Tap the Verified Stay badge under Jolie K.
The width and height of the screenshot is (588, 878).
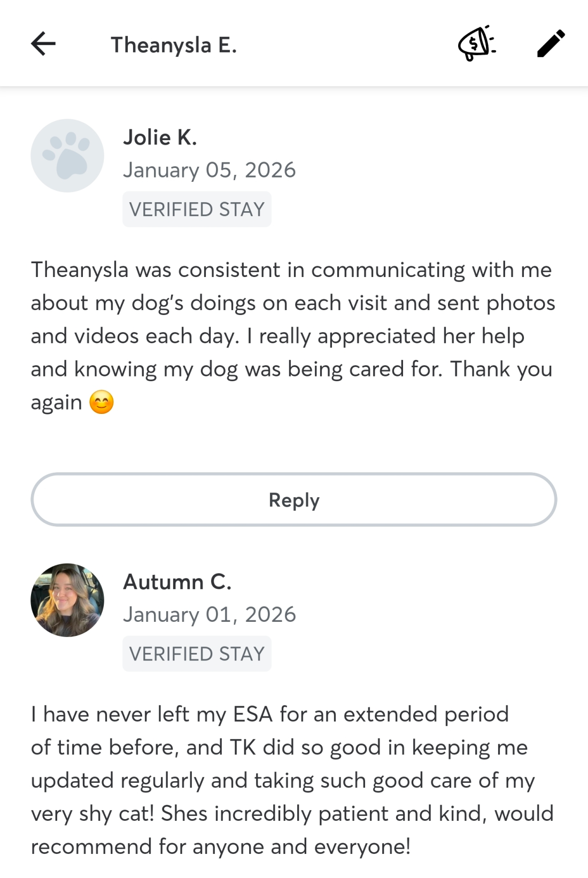[x=197, y=209]
